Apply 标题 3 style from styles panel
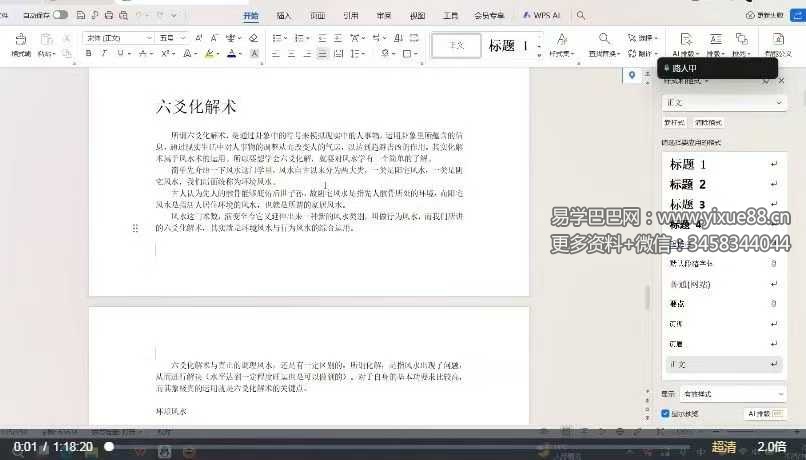The image size is (806, 460). [x=724, y=205]
